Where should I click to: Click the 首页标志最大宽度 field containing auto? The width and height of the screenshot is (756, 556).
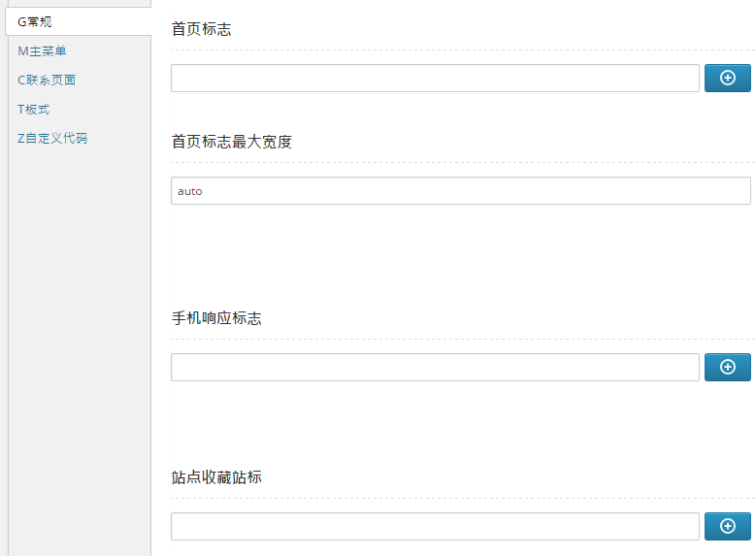pyautogui.click(x=460, y=190)
